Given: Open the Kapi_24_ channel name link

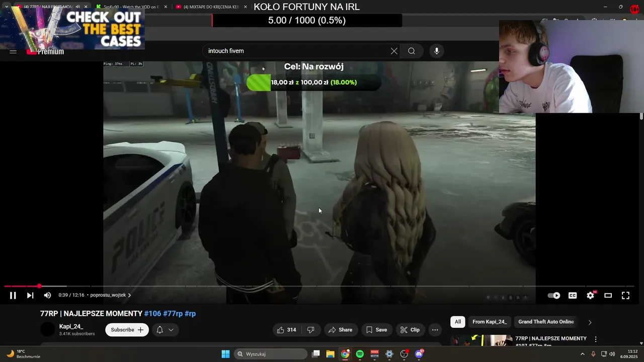Looking at the screenshot, I should click(x=71, y=326).
